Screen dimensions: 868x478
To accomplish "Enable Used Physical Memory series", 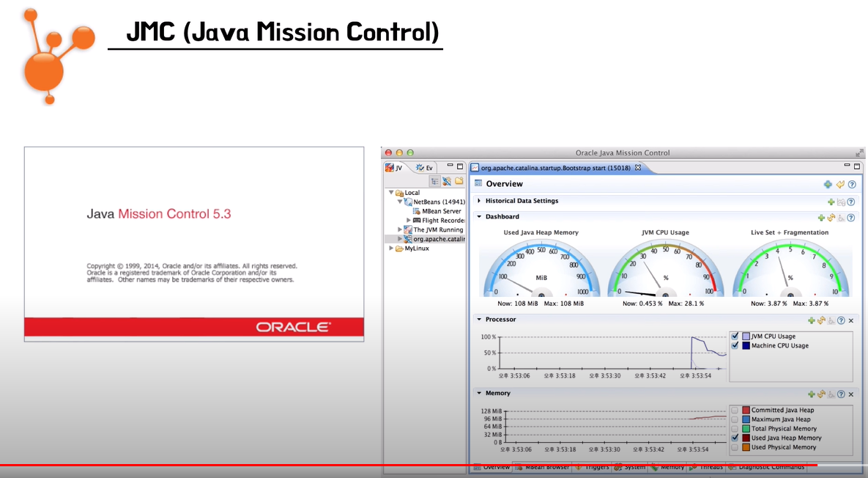I will [735, 447].
